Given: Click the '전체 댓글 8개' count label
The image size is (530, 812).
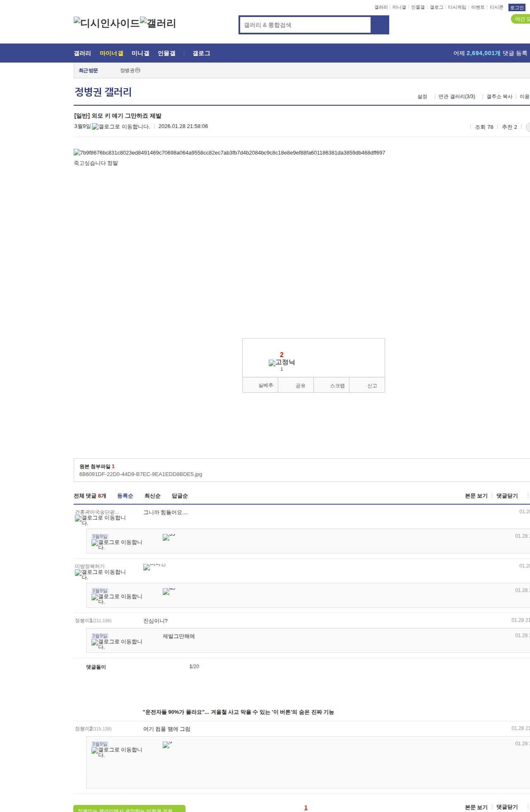Looking at the screenshot, I should [x=90, y=496].
